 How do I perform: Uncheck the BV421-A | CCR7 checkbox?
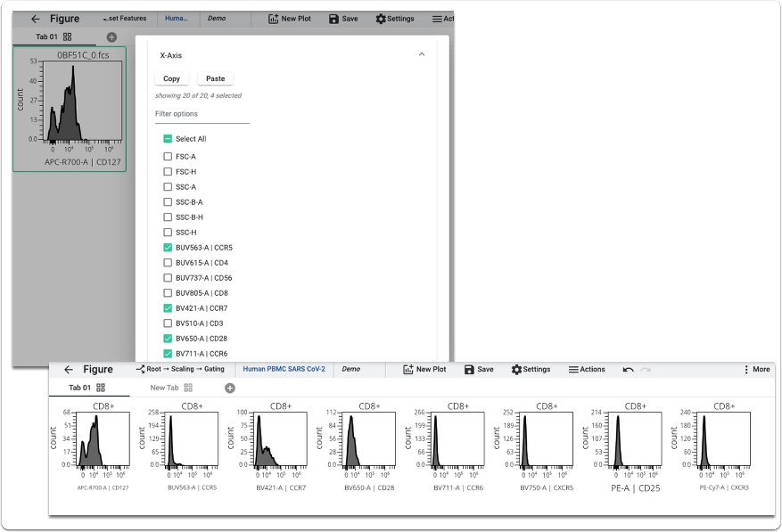click(168, 308)
